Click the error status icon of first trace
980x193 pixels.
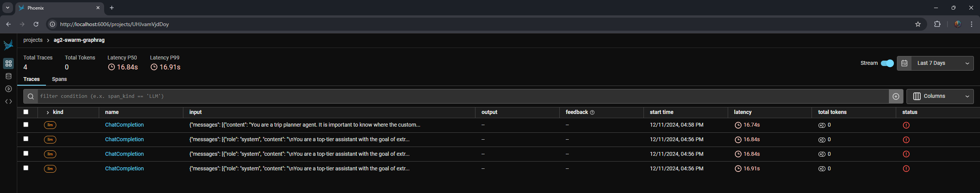[906, 125]
